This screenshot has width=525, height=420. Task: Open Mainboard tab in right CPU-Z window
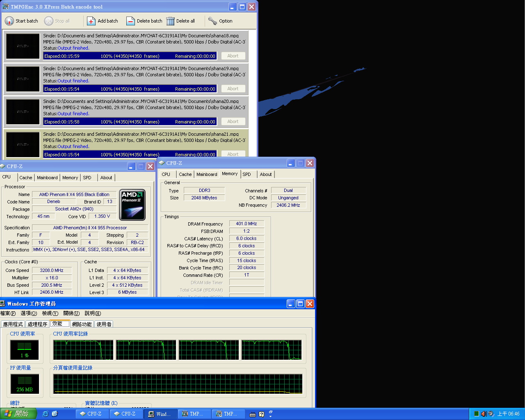coord(207,174)
